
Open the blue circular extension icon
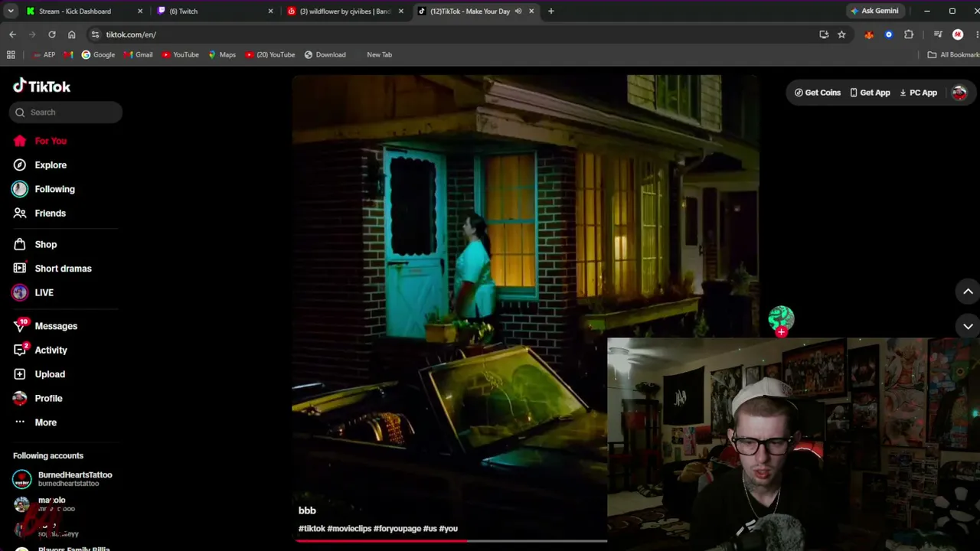click(889, 34)
